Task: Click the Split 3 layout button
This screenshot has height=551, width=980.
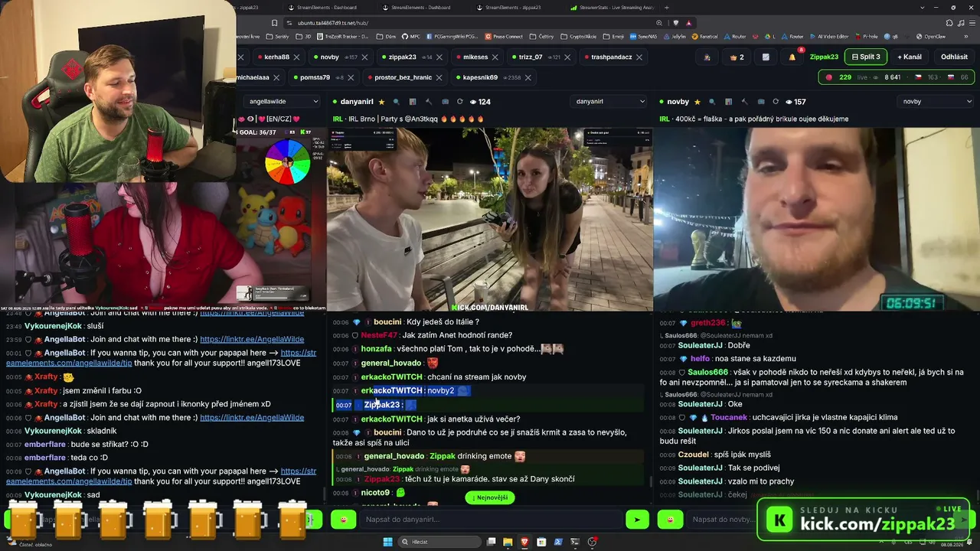Action: (867, 57)
